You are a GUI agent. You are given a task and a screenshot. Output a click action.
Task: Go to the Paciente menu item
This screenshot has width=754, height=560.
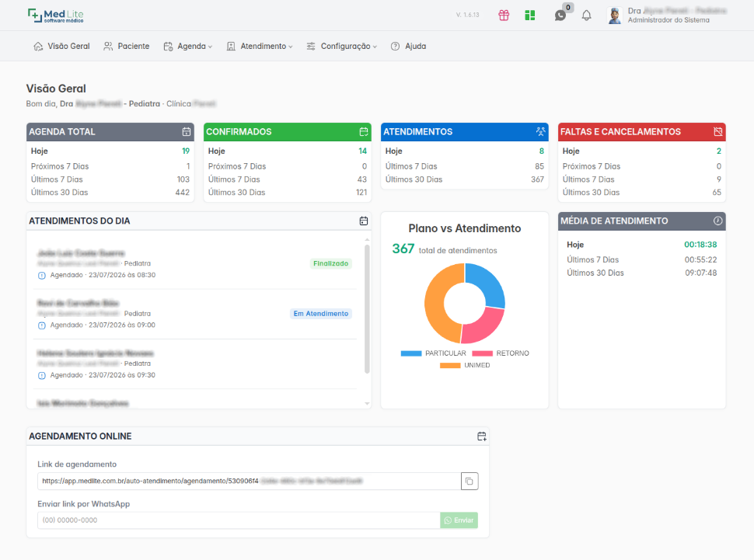[127, 46]
